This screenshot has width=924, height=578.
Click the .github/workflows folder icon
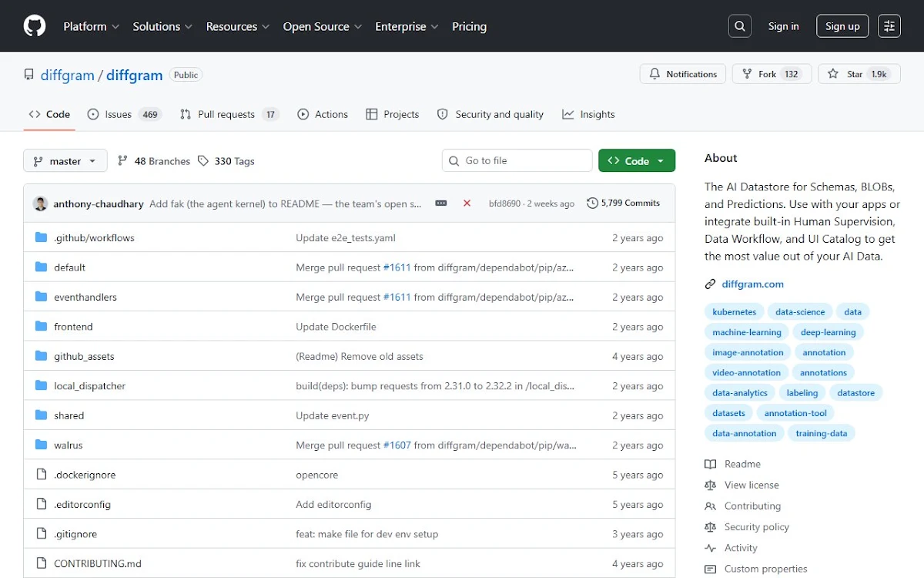click(x=42, y=237)
